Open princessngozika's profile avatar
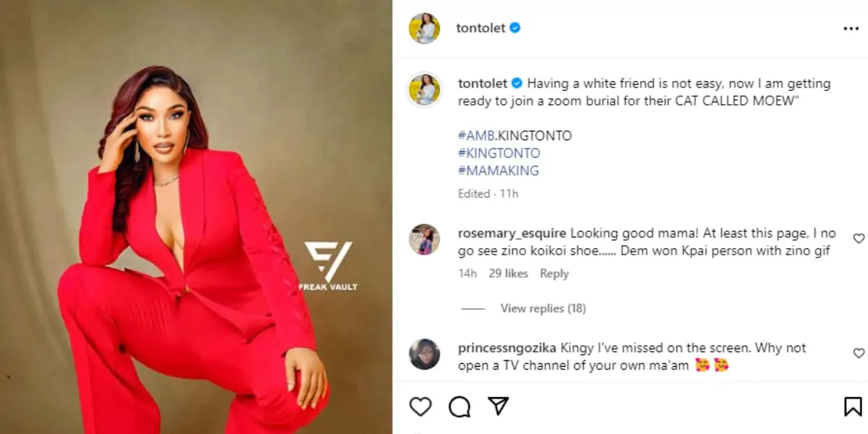This screenshot has height=434, width=868. (424, 354)
